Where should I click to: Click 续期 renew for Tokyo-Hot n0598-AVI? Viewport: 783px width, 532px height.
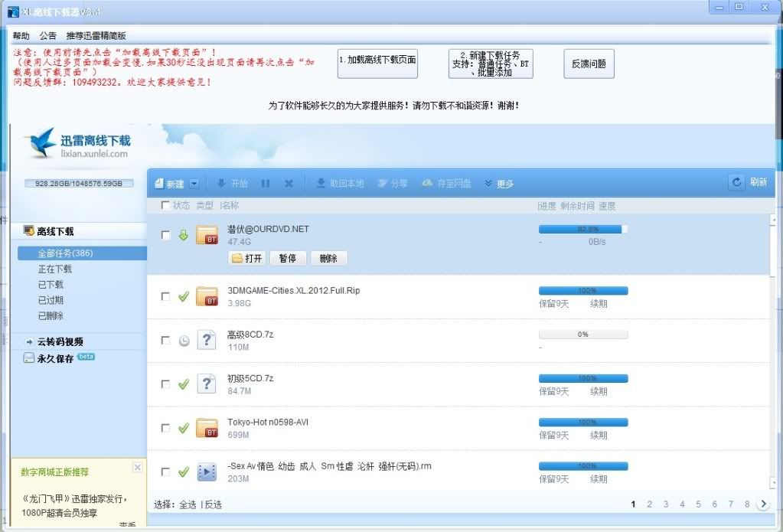point(599,436)
